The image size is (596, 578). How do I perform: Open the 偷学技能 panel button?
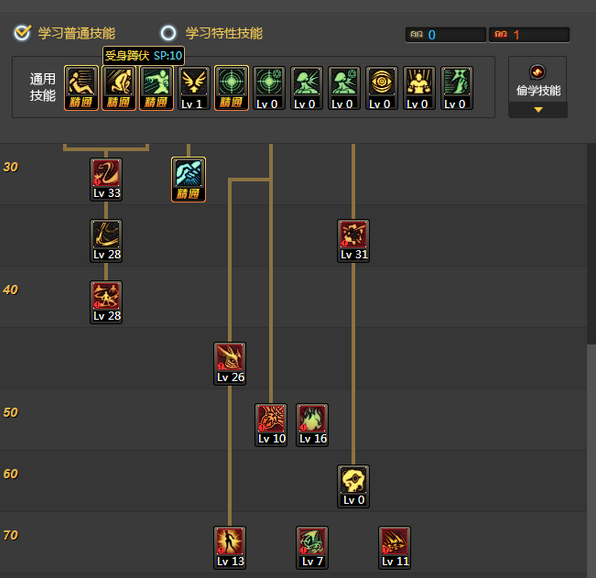click(x=538, y=80)
